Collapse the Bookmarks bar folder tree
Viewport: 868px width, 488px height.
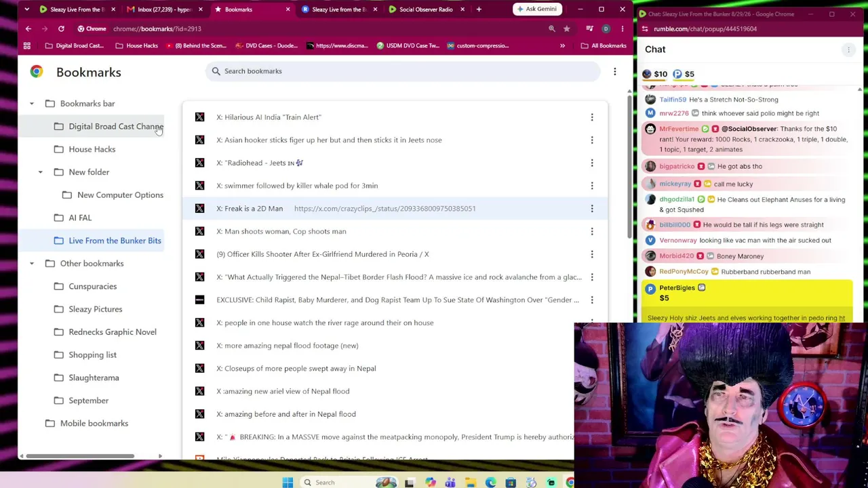click(31, 104)
